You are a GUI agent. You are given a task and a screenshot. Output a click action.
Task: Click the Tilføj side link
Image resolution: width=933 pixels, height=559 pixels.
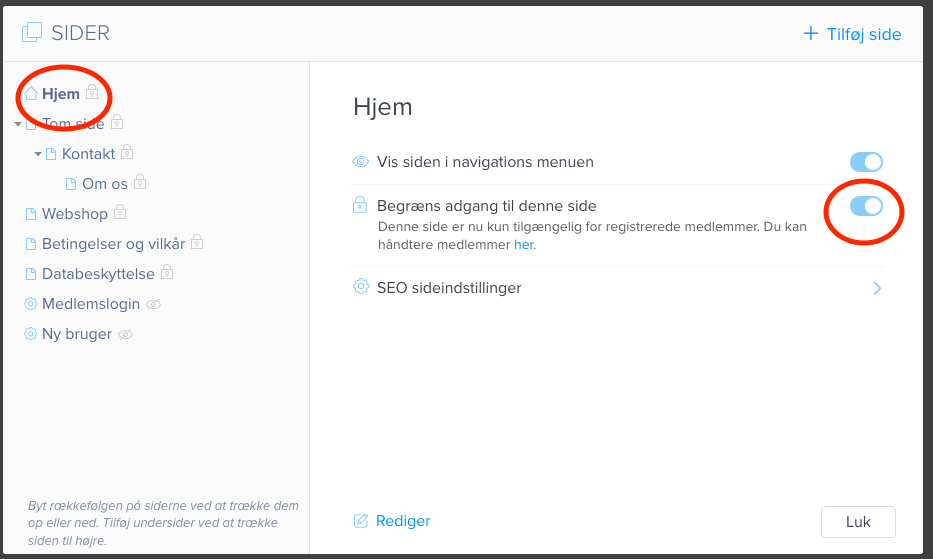(864, 34)
